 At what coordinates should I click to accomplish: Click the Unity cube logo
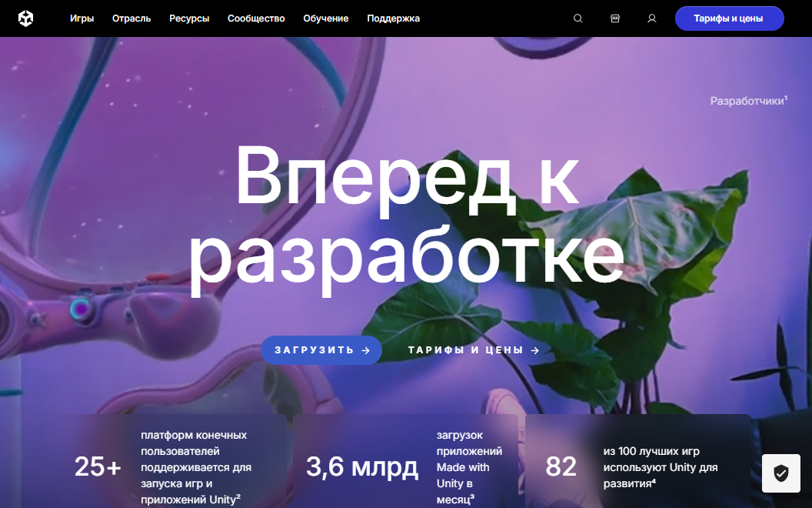[x=26, y=18]
